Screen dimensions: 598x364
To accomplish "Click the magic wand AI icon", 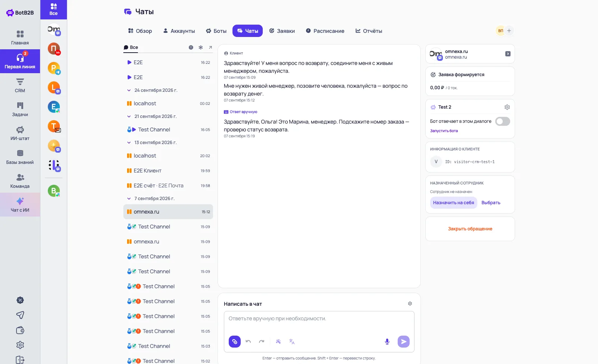I will (278, 342).
